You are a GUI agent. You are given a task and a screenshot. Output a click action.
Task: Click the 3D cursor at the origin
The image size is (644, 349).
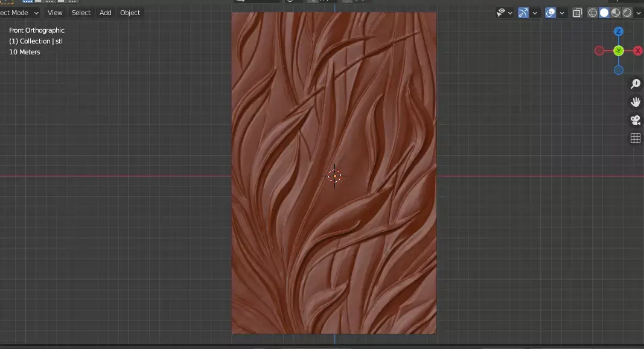click(x=335, y=176)
